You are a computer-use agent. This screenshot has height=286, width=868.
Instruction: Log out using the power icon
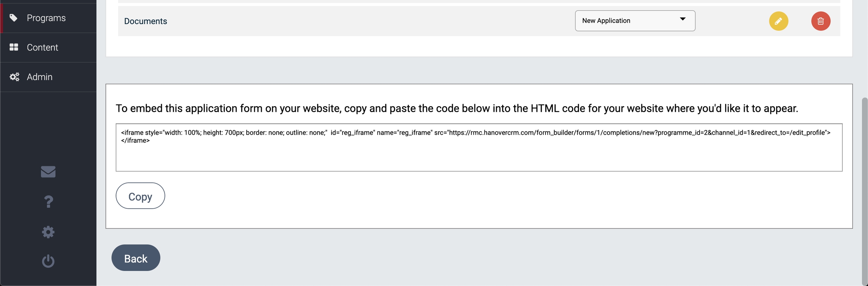tap(48, 261)
